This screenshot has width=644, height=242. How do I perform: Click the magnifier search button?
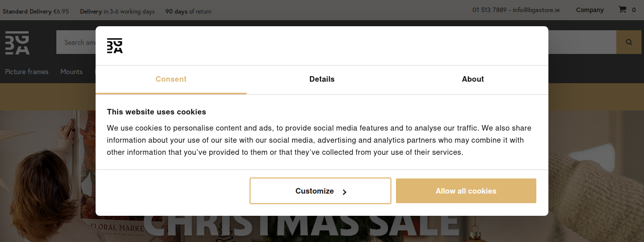pos(629,42)
